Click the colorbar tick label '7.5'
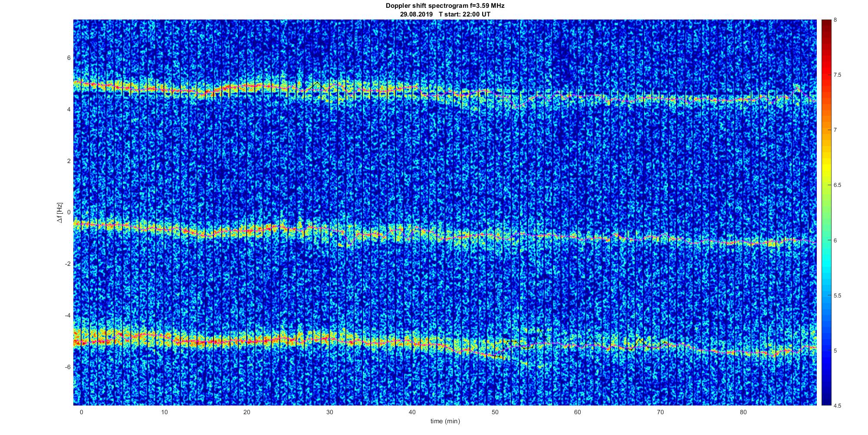This screenshot has width=868, height=435. pos(838,75)
